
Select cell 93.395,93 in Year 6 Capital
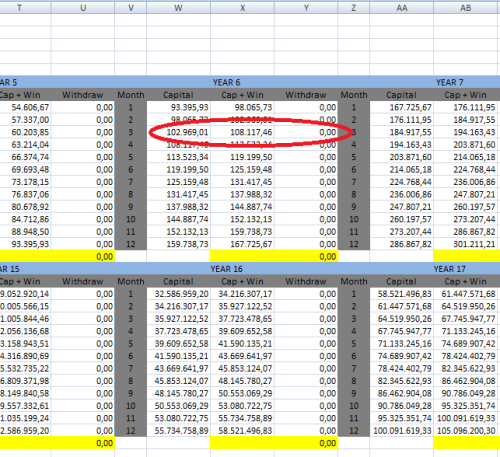pyautogui.click(x=178, y=107)
